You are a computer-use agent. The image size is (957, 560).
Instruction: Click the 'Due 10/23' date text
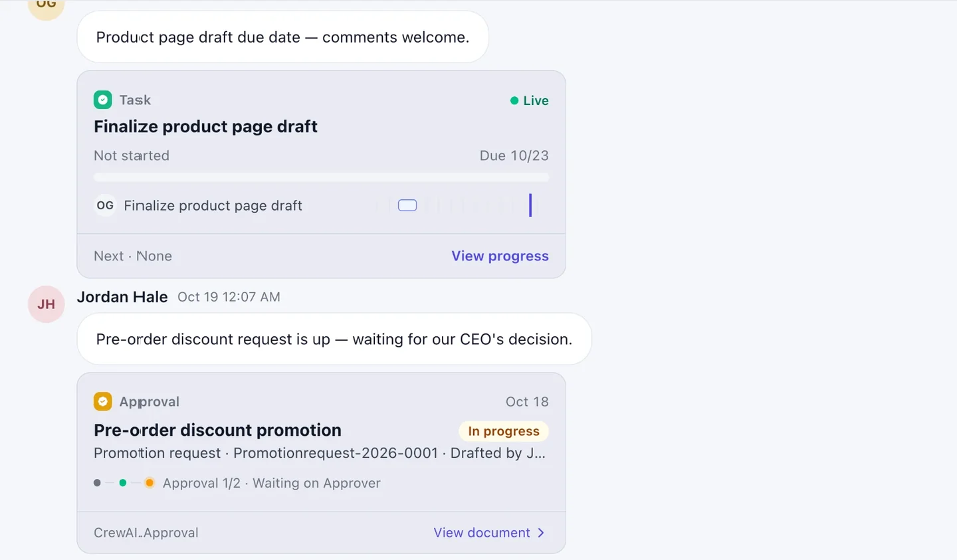pos(514,155)
